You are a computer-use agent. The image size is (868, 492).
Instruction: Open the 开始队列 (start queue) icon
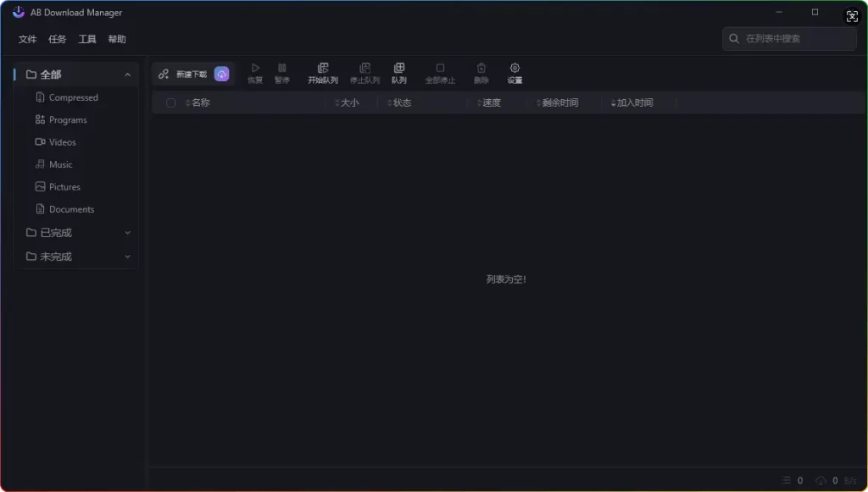(x=323, y=72)
